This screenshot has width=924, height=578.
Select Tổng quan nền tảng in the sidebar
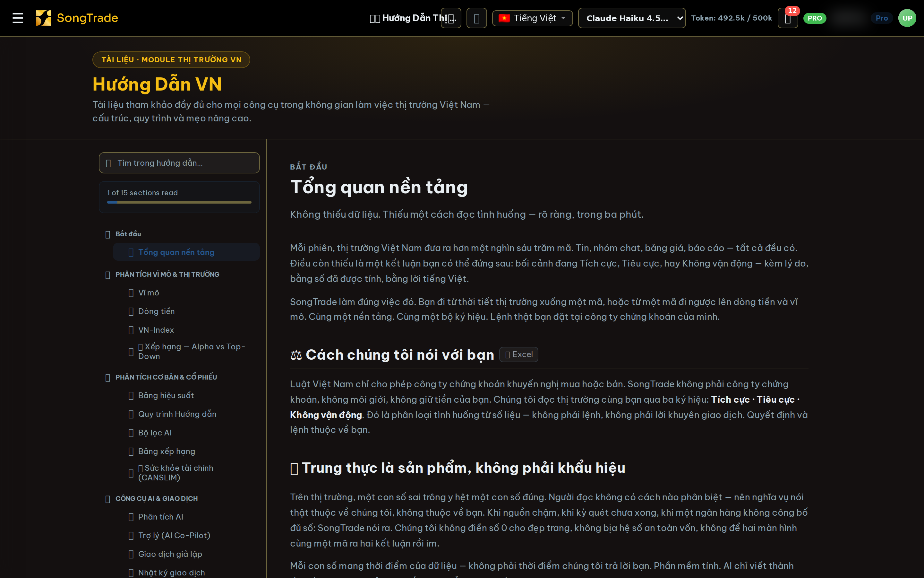click(x=186, y=252)
